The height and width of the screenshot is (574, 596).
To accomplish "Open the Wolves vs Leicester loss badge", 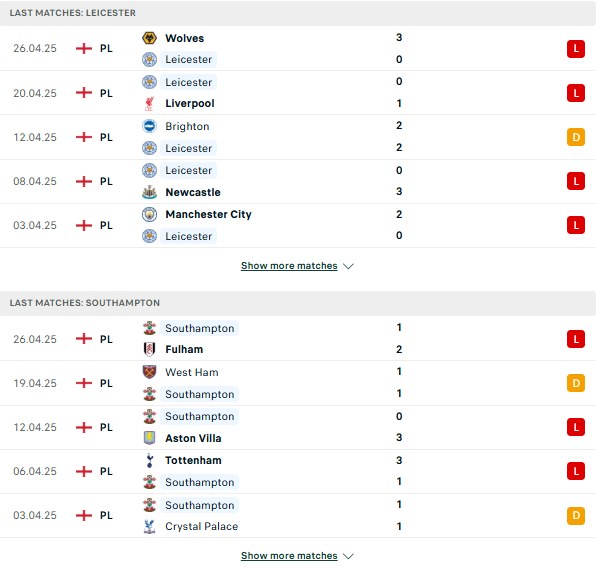I will click(576, 49).
